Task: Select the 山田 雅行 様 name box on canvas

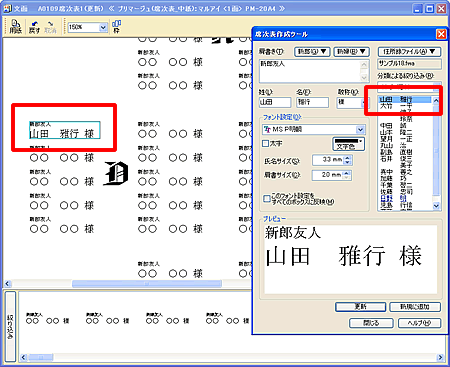Action: pos(65,130)
